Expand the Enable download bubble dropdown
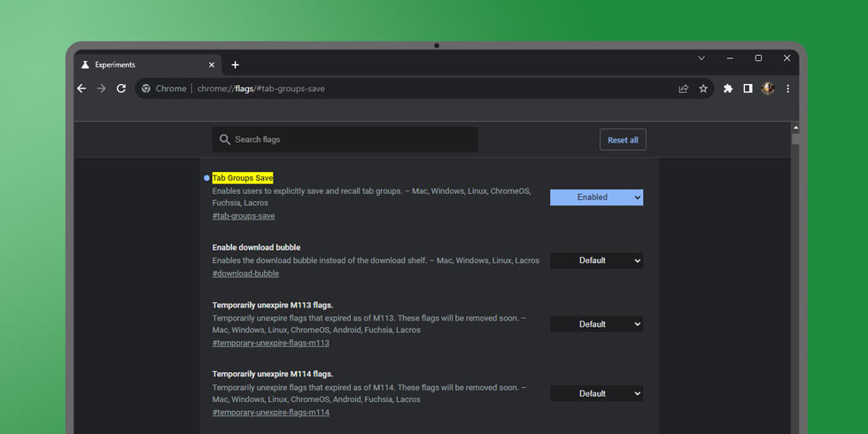Image resolution: width=868 pixels, height=434 pixels. pos(596,260)
